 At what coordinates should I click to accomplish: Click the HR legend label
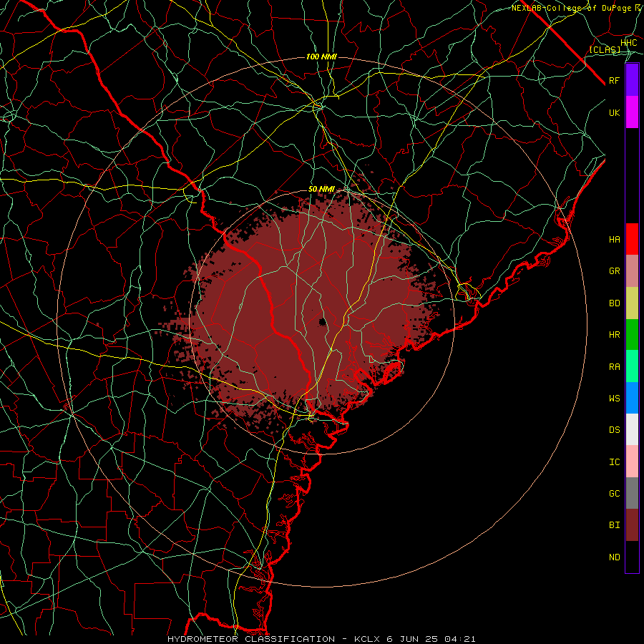tap(614, 335)
